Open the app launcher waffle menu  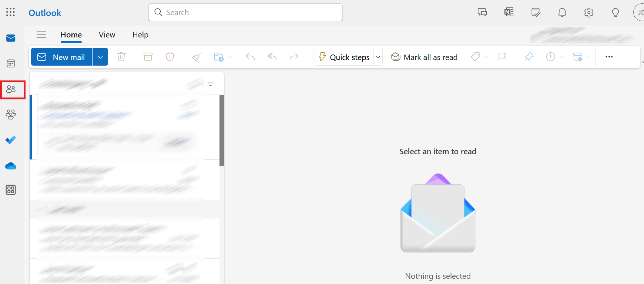coord(11,12)
